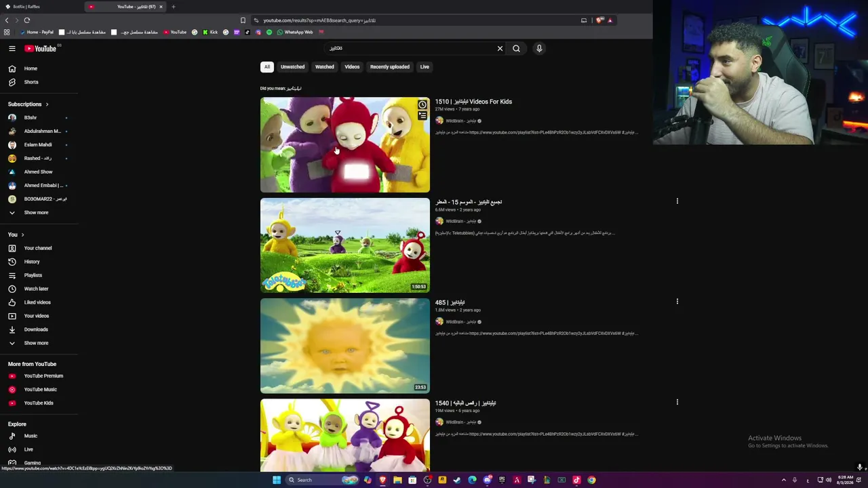Expand the Subscriptions section

point(28,104)
